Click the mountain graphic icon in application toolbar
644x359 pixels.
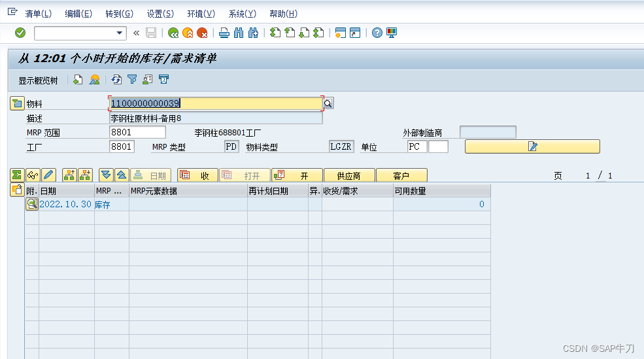click(94, 80)
